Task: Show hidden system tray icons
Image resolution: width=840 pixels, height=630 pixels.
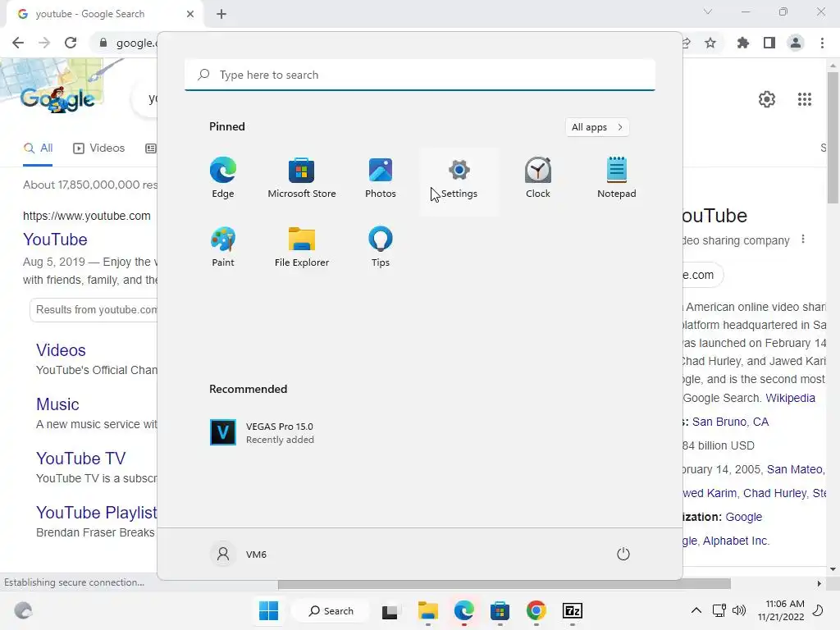Action: click(x=696, y=610)
